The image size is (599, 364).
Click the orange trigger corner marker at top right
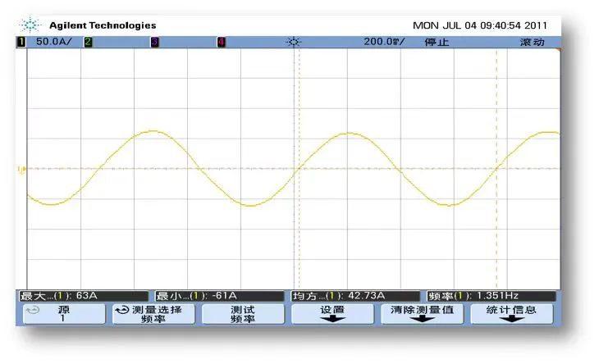click(558, 50)
